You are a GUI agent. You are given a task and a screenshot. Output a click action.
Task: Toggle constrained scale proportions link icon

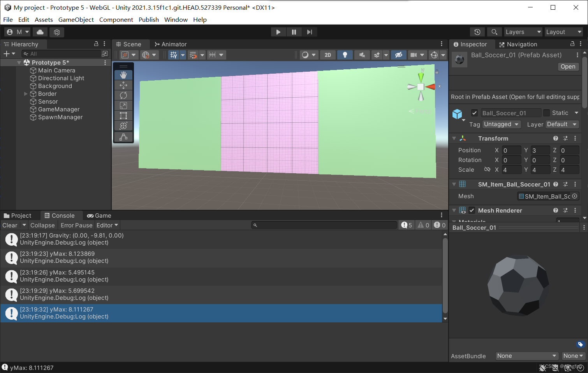[x=487, y=169]
